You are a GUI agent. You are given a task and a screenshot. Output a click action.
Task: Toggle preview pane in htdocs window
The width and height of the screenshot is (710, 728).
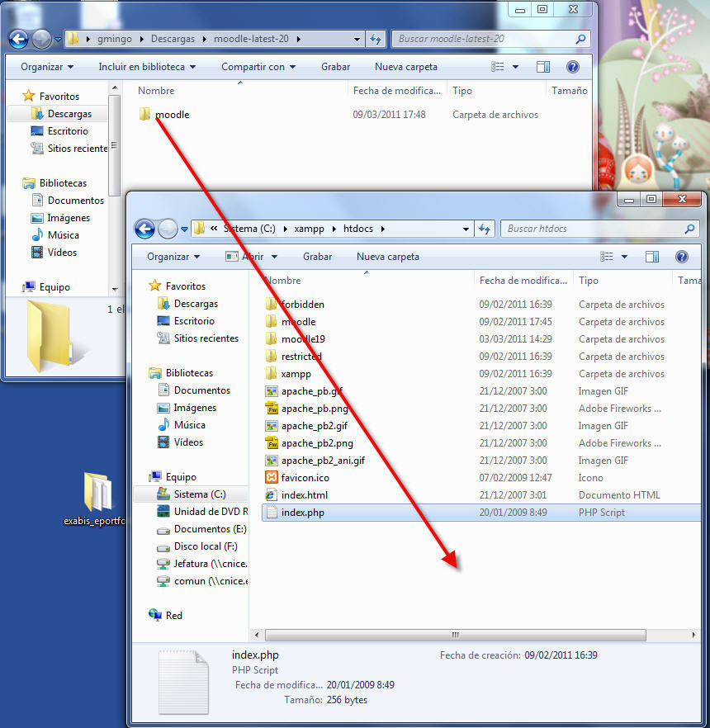(x=651, y=257)
